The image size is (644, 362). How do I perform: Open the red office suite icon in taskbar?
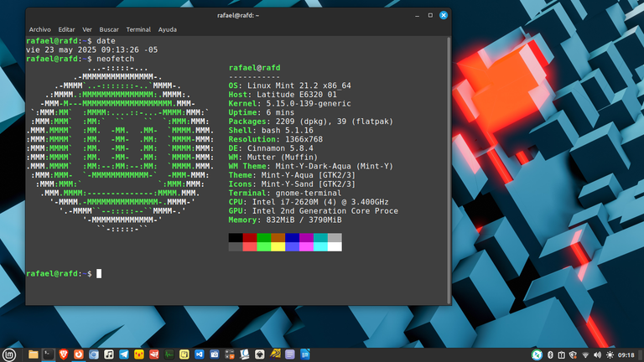[154, 354]
